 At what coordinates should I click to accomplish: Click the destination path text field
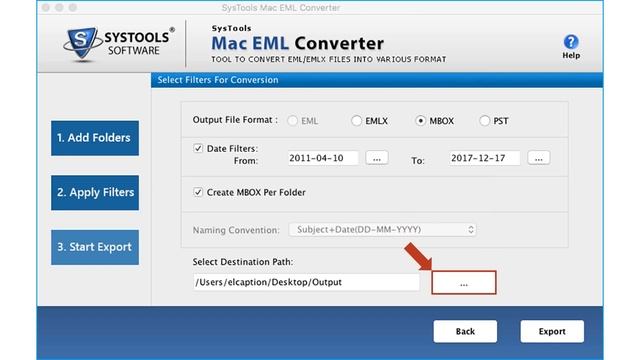click(306, 282)
